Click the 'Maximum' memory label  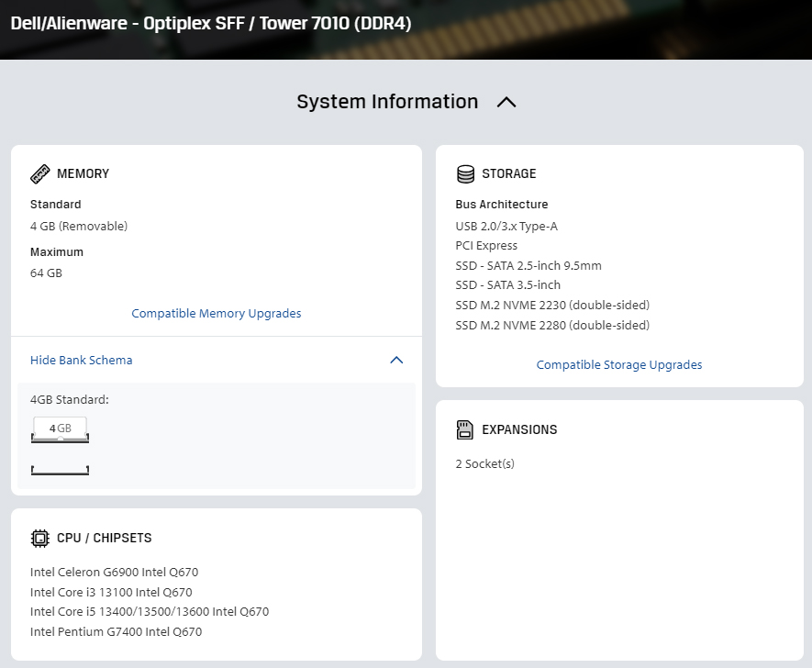pyautogui.click(x=57, y=251)
